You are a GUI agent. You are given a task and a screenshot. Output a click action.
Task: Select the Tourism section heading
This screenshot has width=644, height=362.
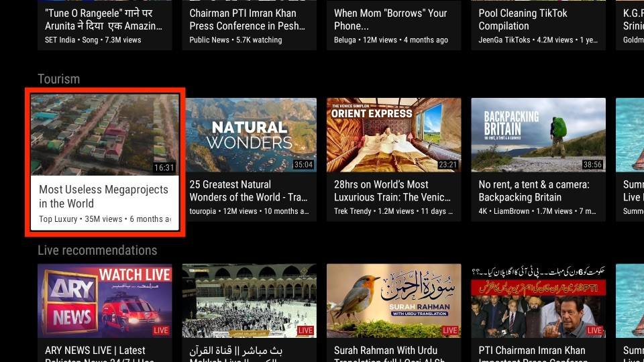[59, 79]
